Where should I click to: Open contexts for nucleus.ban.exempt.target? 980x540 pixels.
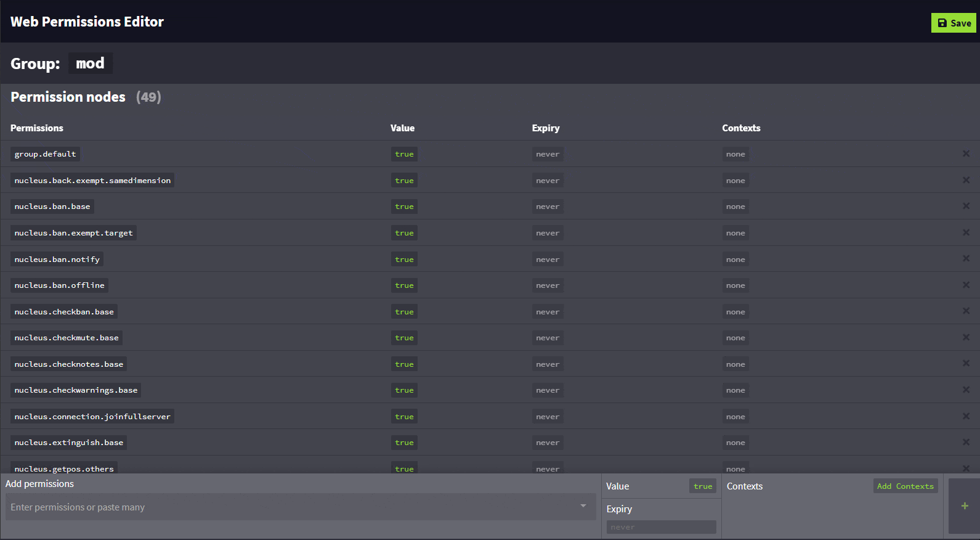pos(735,233)
